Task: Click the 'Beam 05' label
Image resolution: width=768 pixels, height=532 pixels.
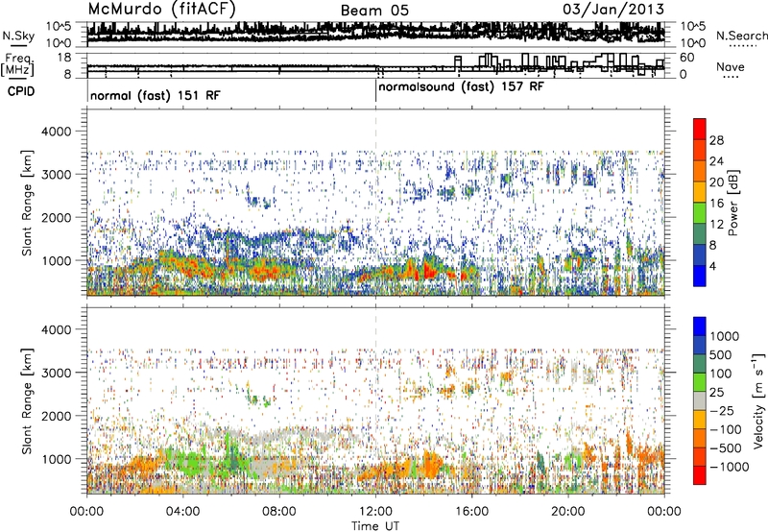Action: 374,11
